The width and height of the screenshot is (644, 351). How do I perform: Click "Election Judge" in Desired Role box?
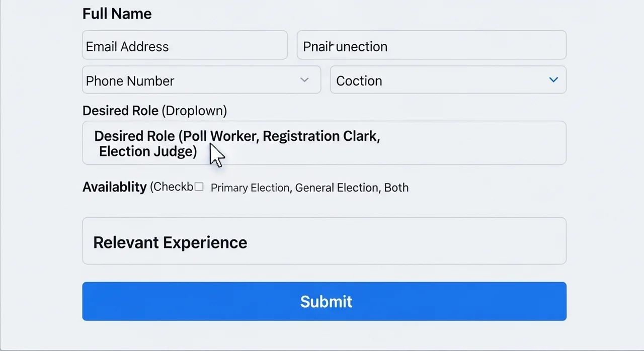146,151
